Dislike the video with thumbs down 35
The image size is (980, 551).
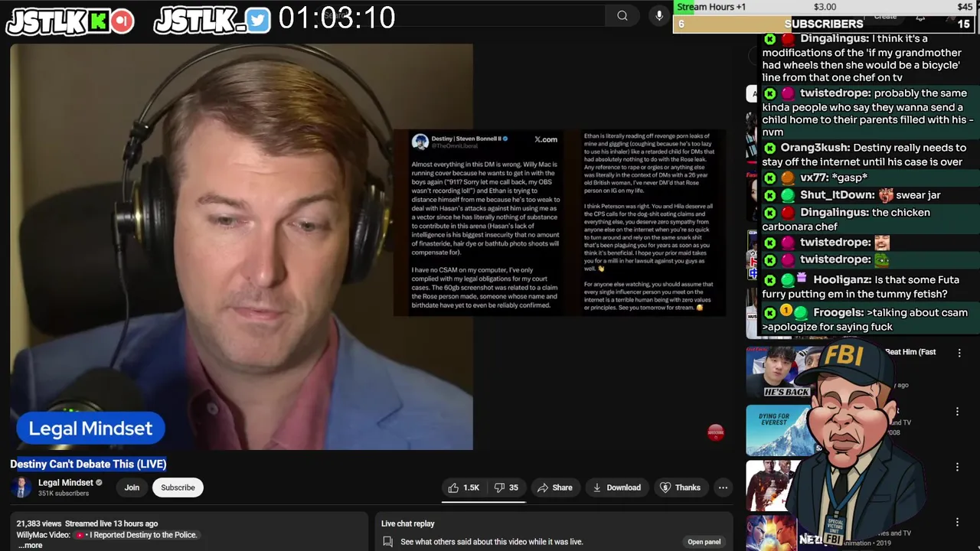tap(506, 487)
